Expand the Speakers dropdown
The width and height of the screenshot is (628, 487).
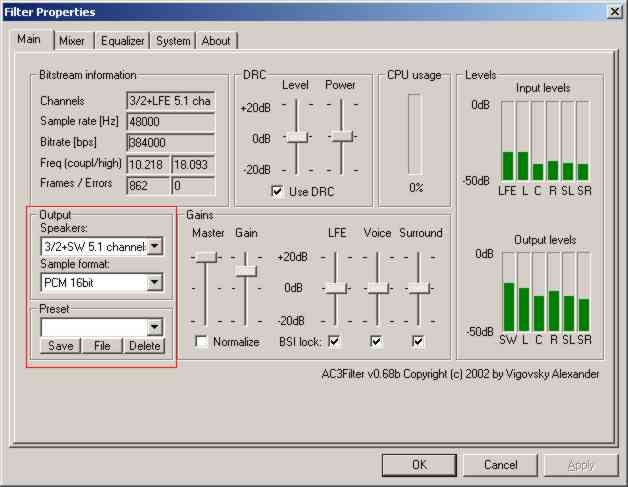pyautogui.click(x=154, y=247)
